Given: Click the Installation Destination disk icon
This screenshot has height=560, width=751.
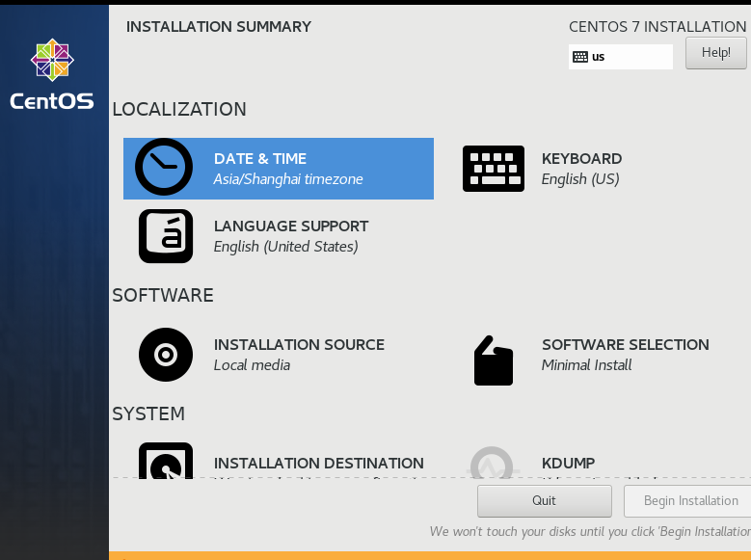Looking at the screenshot, I should (166, 461).
